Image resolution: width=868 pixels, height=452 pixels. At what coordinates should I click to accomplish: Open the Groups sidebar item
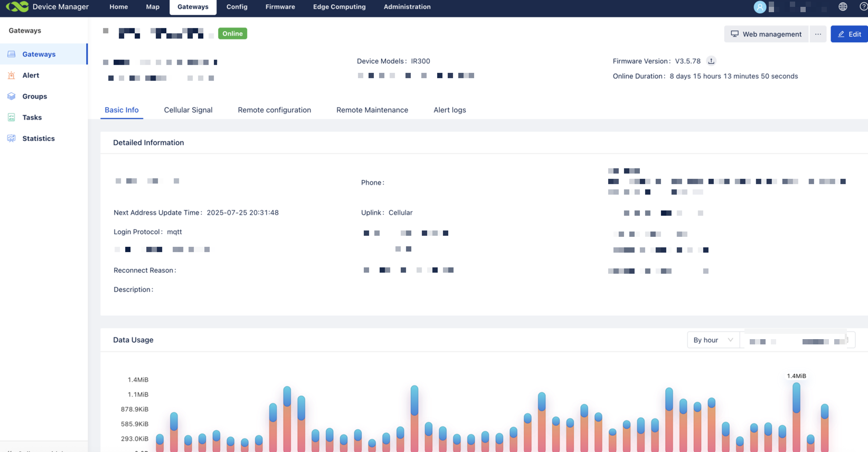pos(43,96)
